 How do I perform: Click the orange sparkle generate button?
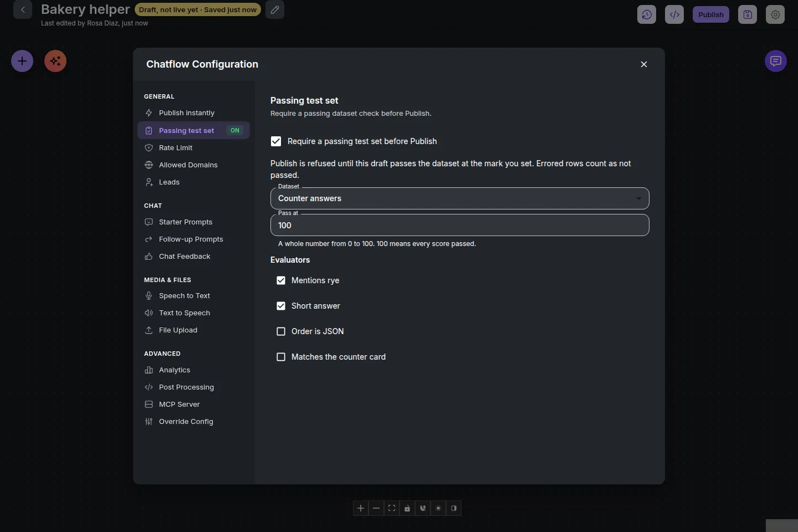pos(55,61)
